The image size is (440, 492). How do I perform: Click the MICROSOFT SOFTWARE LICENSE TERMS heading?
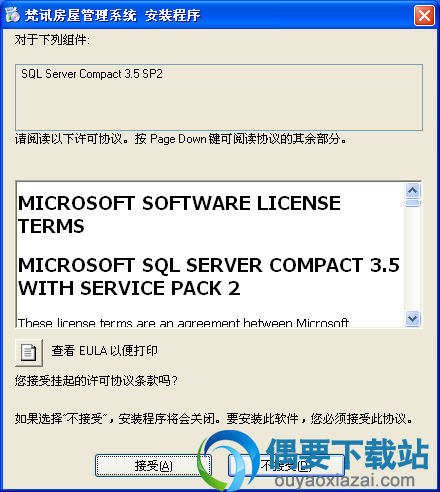pos(179,215)
